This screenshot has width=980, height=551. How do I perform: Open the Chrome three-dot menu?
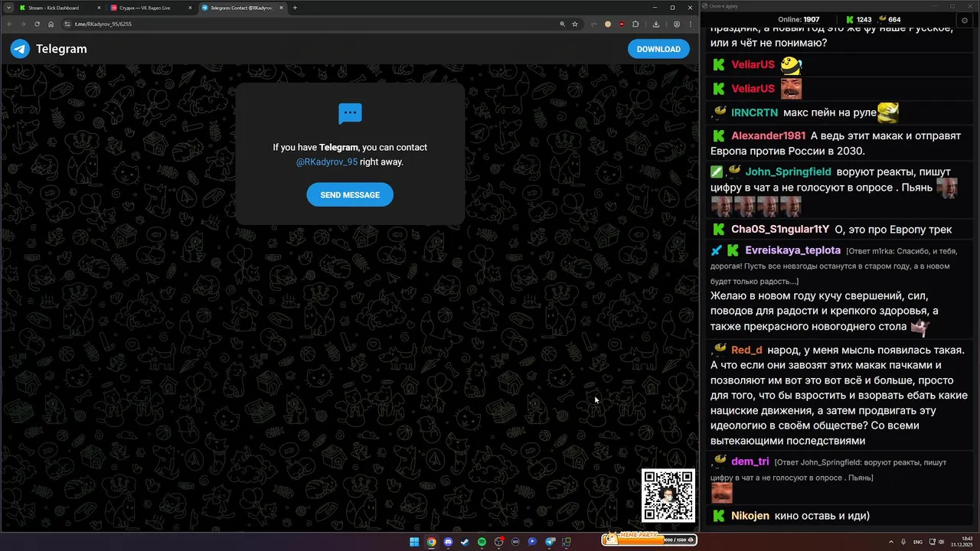click(x=691, y=24)
